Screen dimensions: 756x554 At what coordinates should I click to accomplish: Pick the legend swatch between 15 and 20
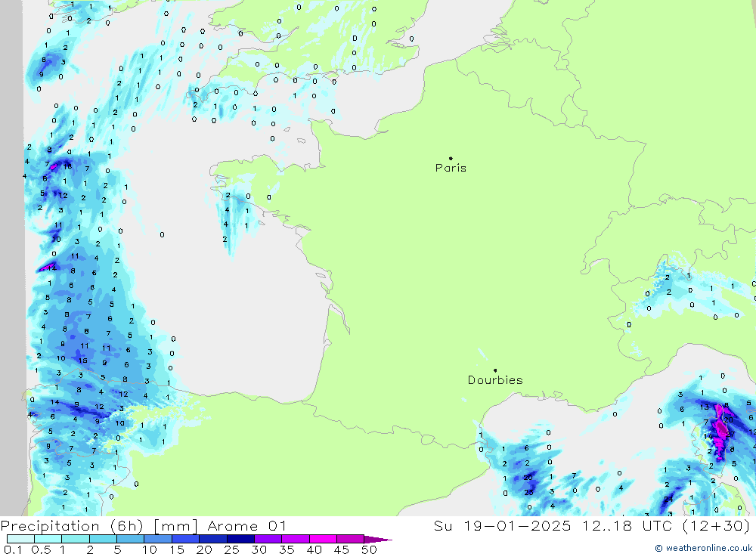click(x=185, y=539)
